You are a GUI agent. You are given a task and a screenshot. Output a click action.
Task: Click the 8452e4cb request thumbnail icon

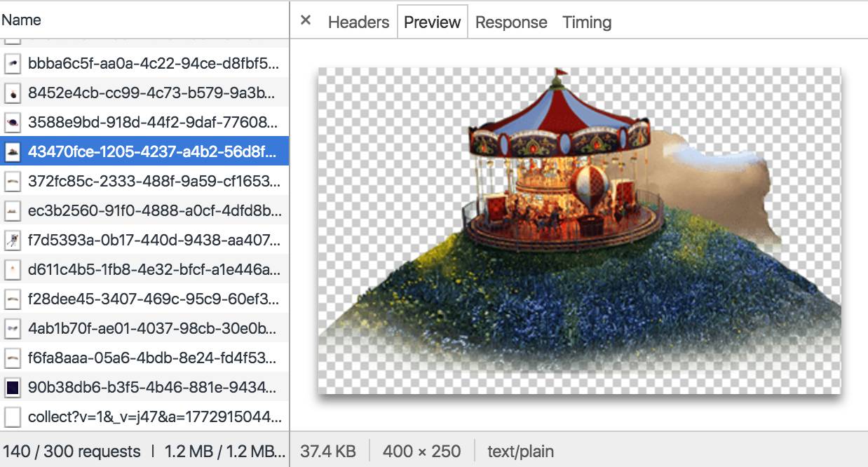click(13, 93)
